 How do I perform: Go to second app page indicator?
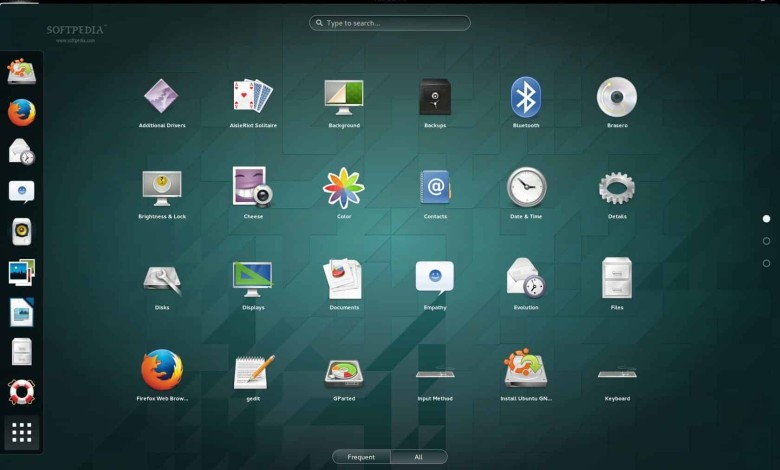pyautogui.click(x=766, y=241)
